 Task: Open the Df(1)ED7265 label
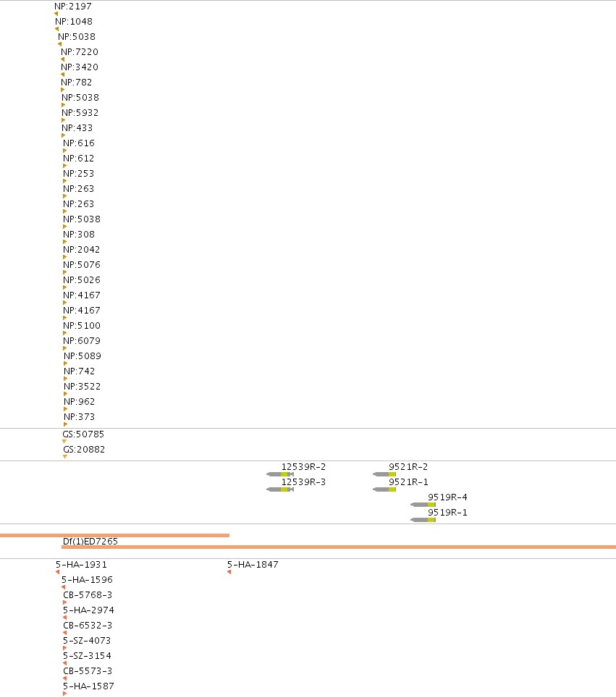[90, 542]
